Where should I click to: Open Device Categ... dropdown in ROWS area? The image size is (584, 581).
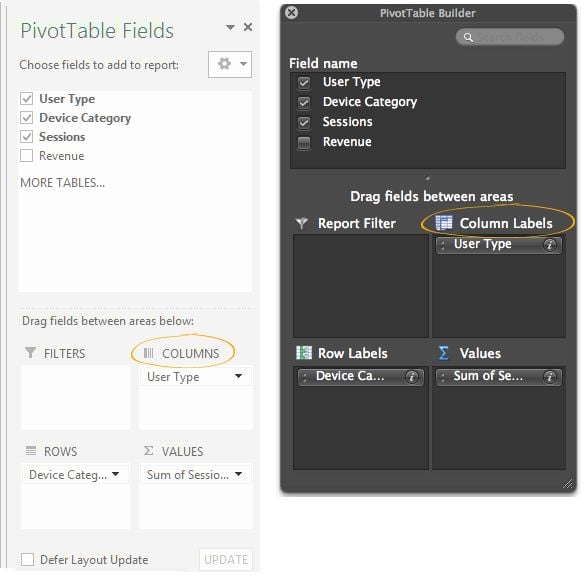[115, 474]
